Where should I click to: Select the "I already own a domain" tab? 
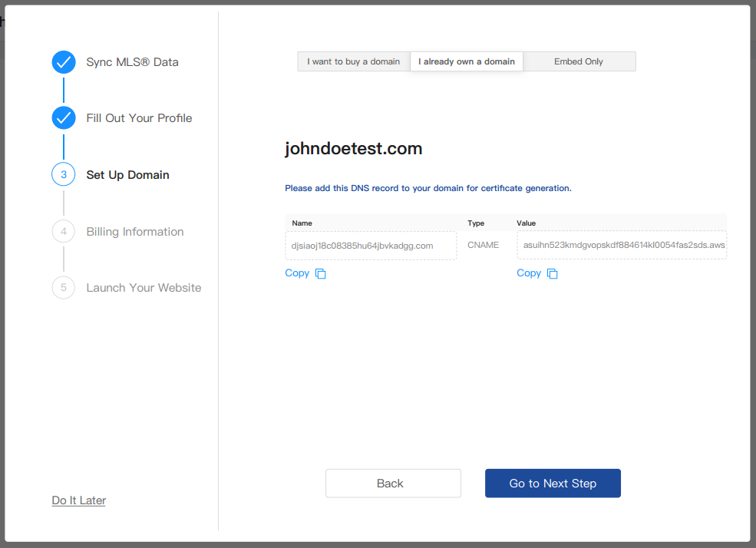click(467, 61)
